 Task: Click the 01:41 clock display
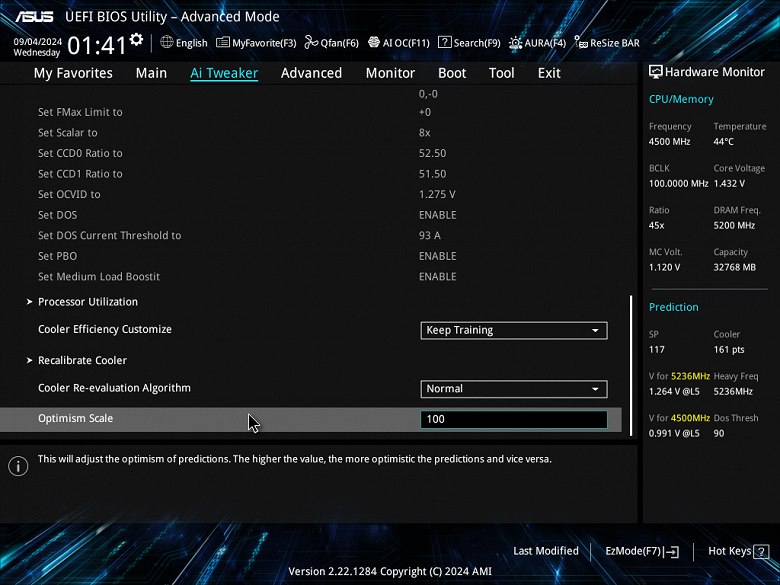[97, 46]
